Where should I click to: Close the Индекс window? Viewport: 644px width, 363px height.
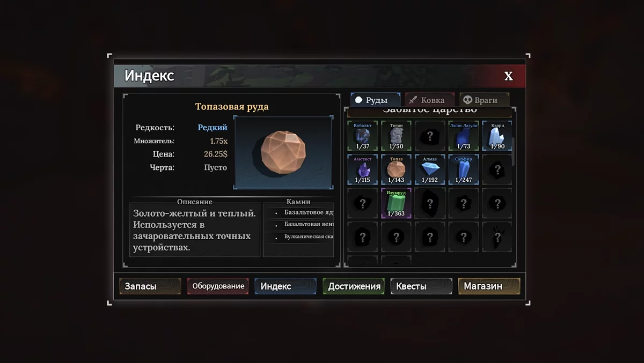509,76
